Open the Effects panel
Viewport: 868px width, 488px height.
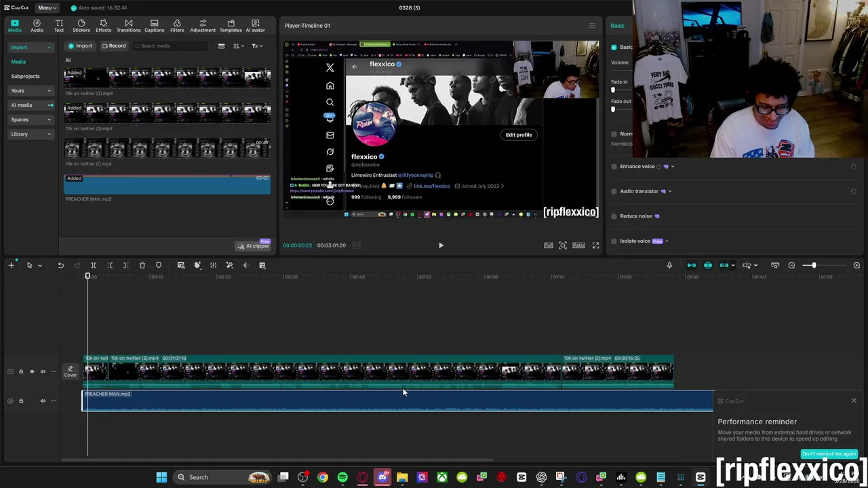103,26
